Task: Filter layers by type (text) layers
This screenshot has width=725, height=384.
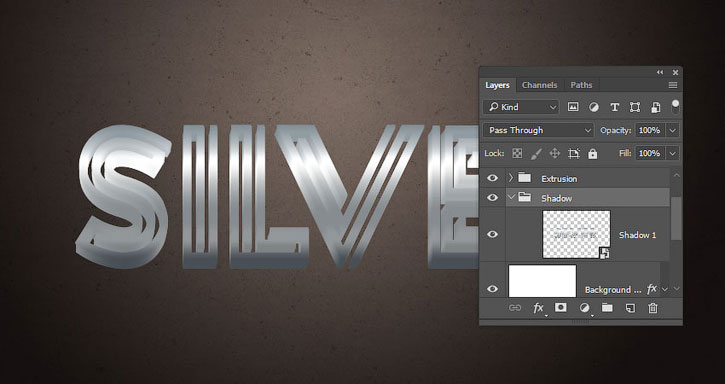Action: [x=614, y=107]
